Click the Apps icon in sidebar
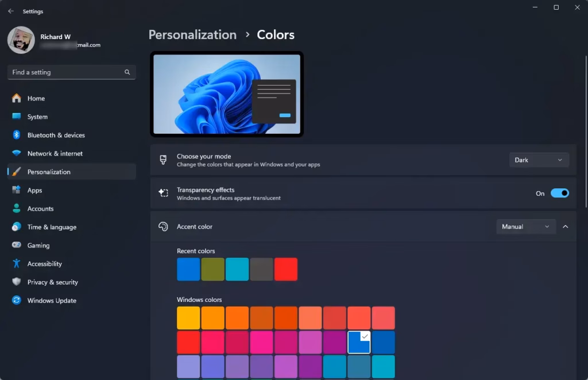Image resolution: width=588 pixels, height=380 pixels. tap(17, 190)
